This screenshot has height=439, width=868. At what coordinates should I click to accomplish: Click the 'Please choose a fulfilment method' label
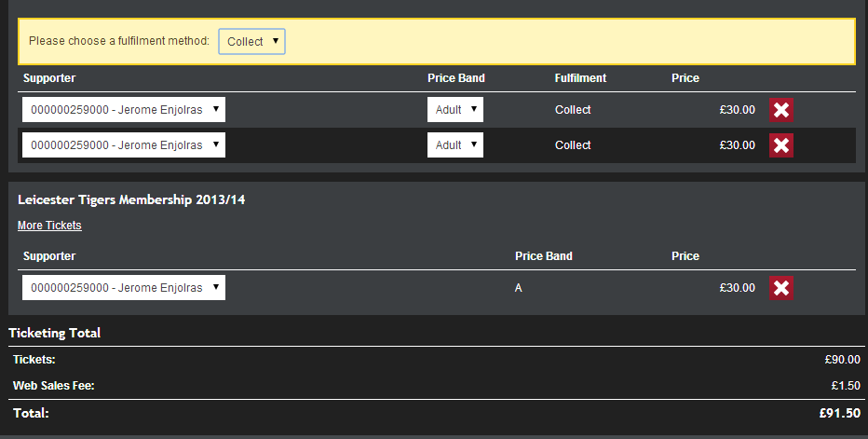coord(119,41)
